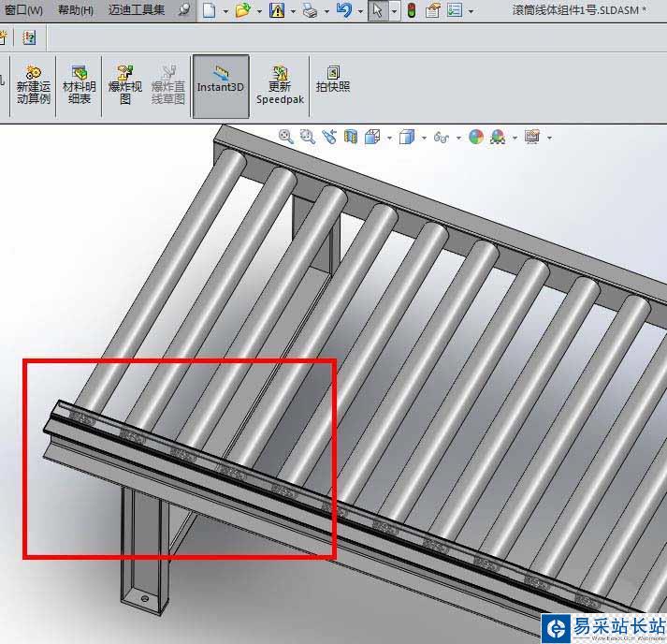
Task: Click the Previous View icon
Action: point(329,137)
